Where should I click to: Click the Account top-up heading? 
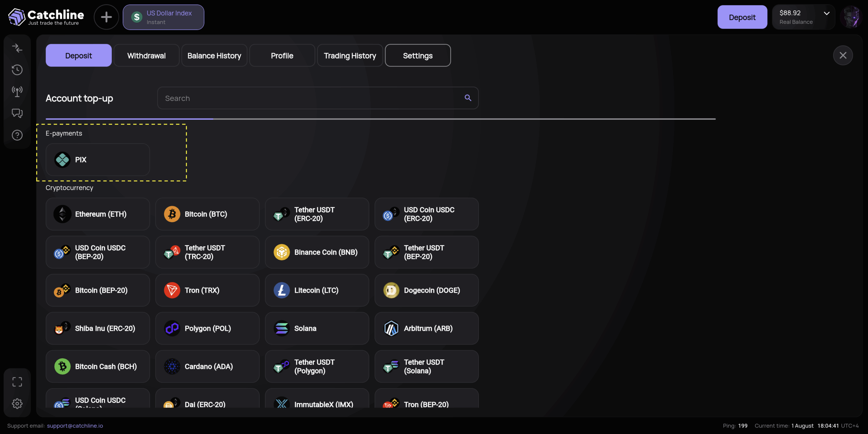(x=79, y=98)
